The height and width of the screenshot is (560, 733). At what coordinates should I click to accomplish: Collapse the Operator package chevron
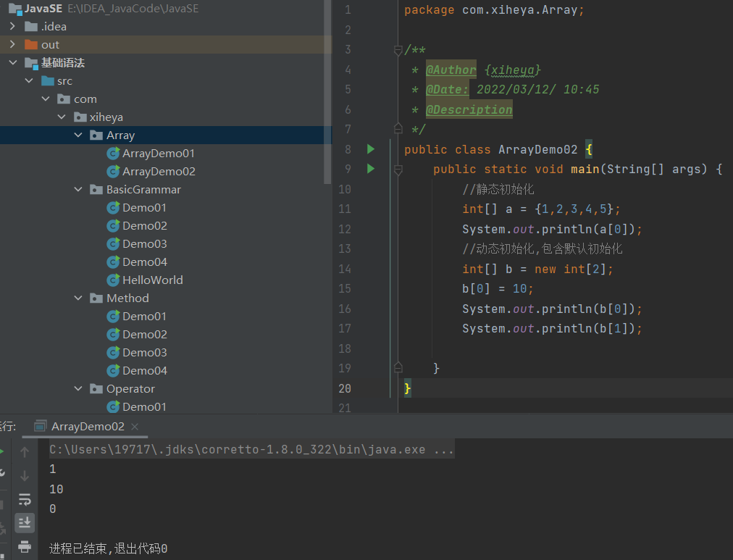78,388
